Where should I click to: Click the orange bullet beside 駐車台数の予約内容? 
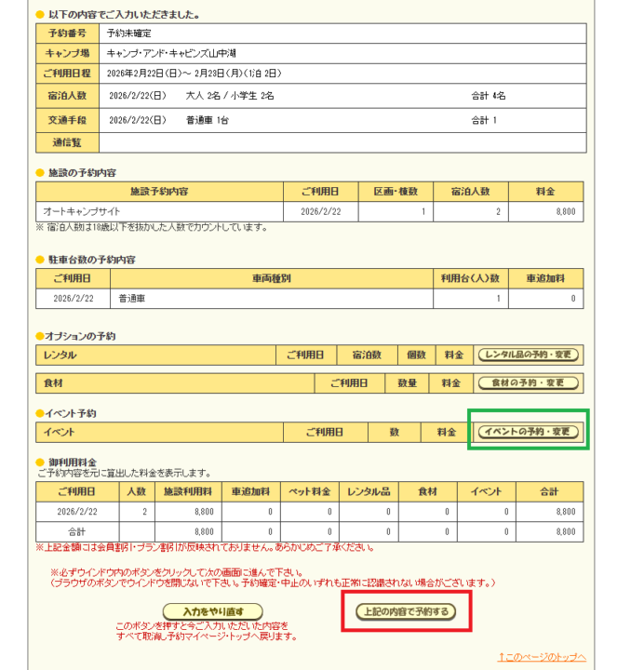[x=39, y=259]
